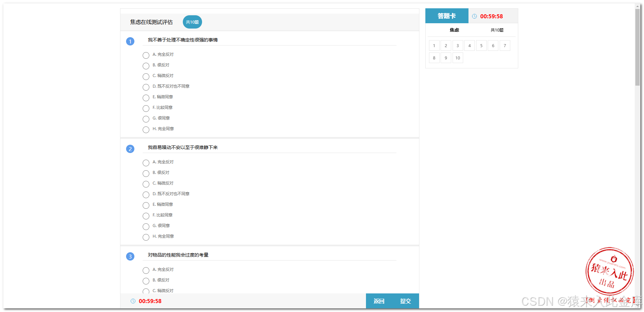Select option A 完全反对 for question 2
Image resolution: width=644 pixels, height=312 pixels.
click(x=146, y=163)
